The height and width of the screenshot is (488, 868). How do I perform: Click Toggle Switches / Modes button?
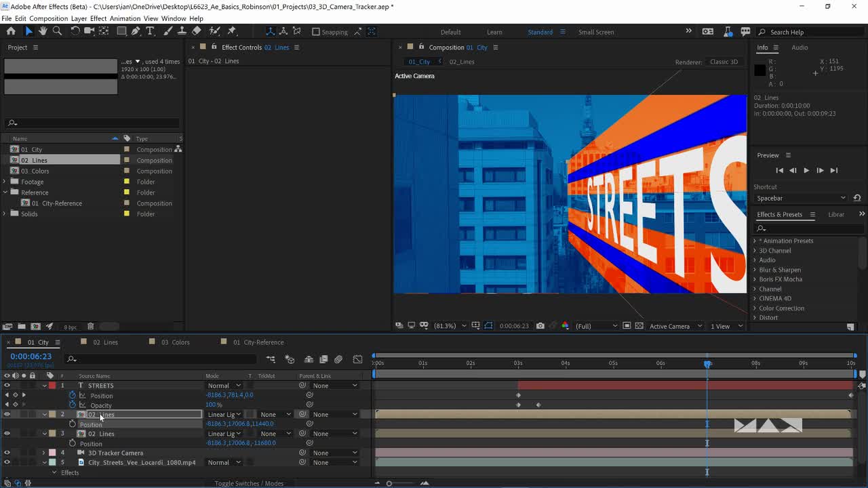(249, 483)
